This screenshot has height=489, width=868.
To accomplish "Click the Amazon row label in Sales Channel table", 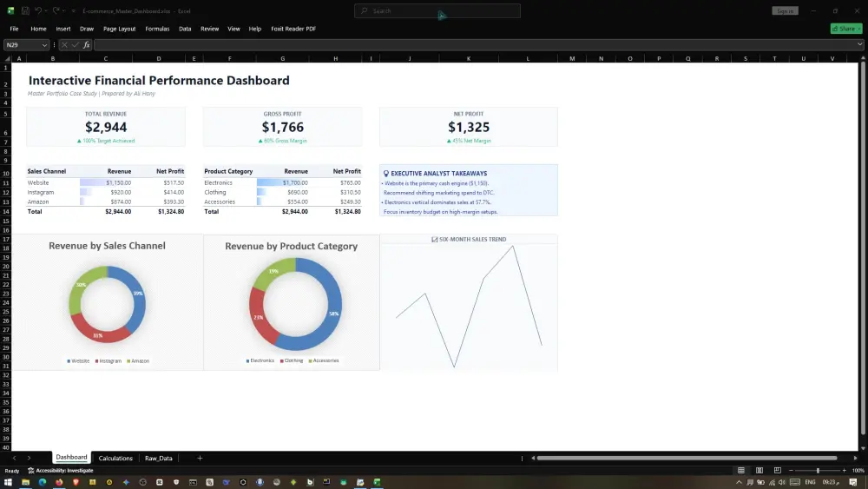I will 38,202.
